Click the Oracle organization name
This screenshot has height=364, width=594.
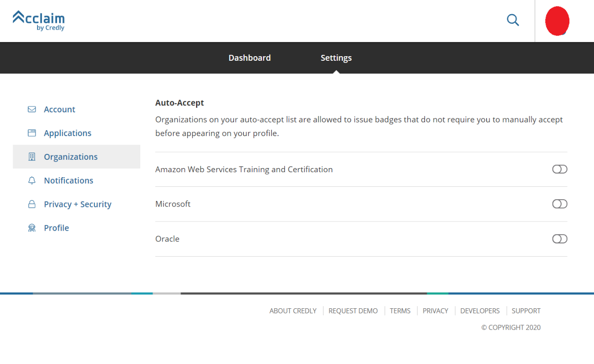[167, 239]
